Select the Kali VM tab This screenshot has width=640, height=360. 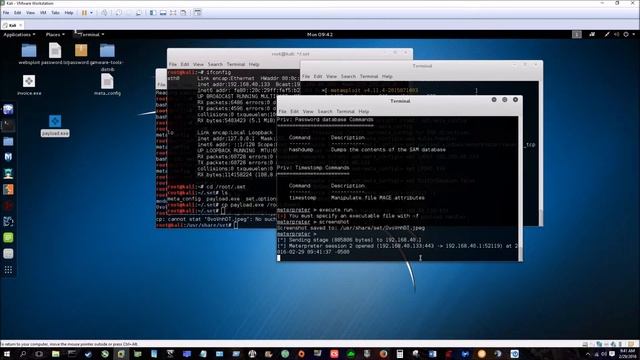click(13, 25)
